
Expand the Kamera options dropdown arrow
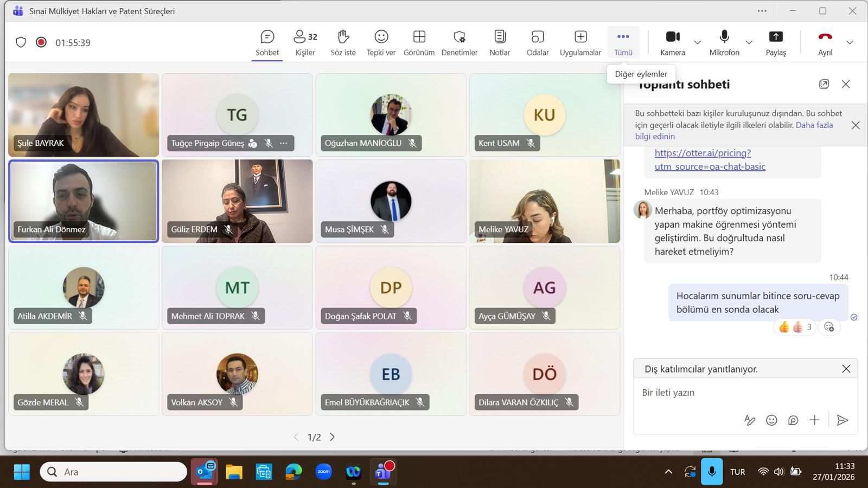point(698,42)
